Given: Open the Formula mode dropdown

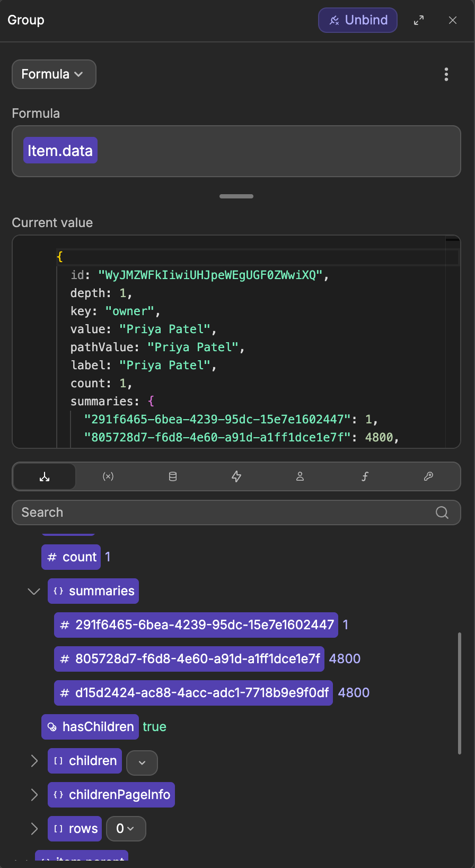Looking at the screenshot, I should coord(54,74).
